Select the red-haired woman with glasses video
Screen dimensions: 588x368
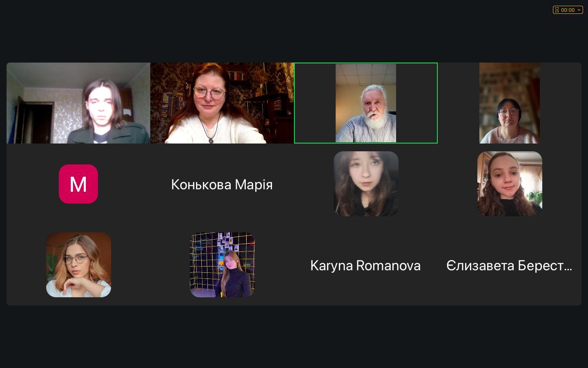point(222,103)
